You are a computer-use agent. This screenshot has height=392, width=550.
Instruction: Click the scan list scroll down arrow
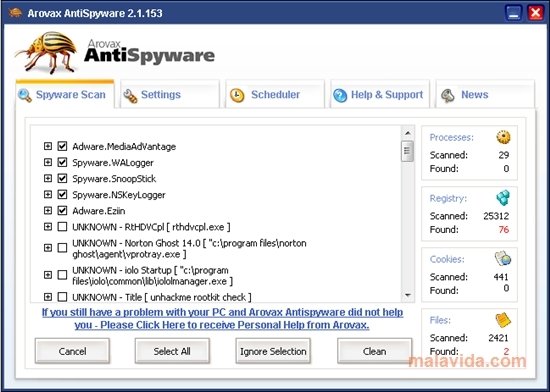click(407, 295)
